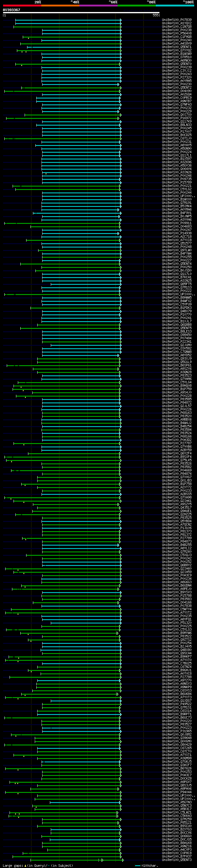
Task: Open hit UniRef100_P07839
Action: click(x=177, y=20)
